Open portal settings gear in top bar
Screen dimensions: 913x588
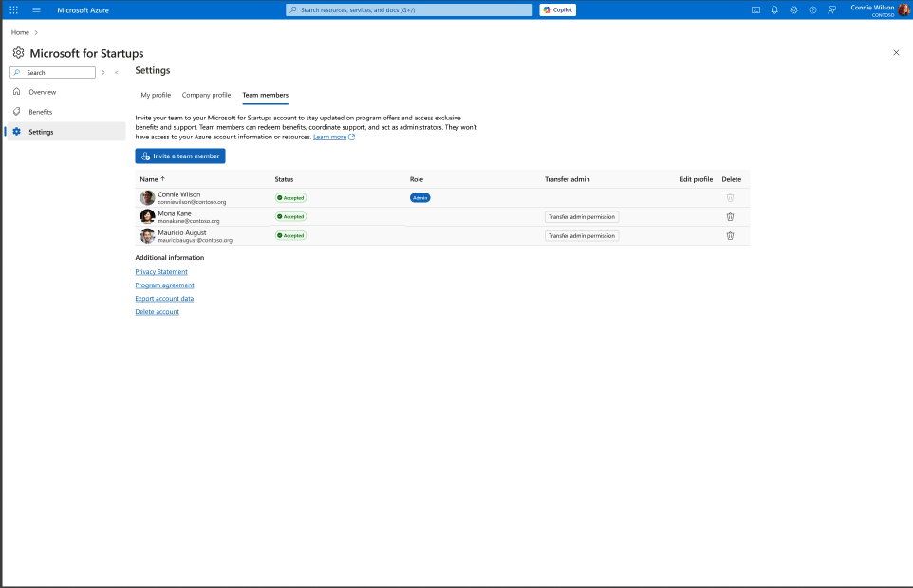pyautogui.click(x=793, y=9)
